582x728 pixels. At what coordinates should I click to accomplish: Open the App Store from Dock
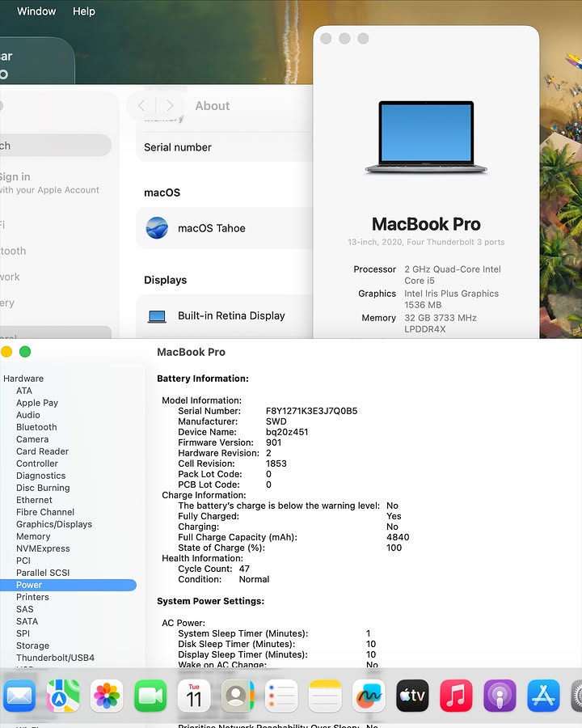coord(543,696)
